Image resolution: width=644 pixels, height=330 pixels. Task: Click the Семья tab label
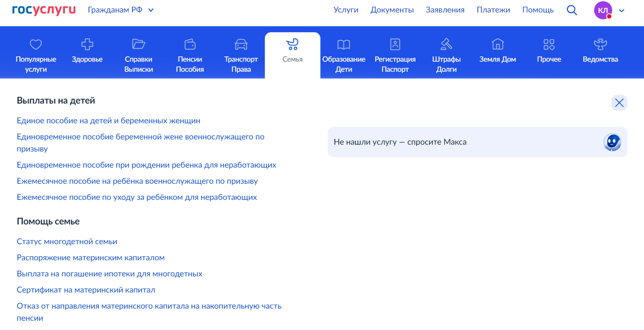tap(292, 59)
